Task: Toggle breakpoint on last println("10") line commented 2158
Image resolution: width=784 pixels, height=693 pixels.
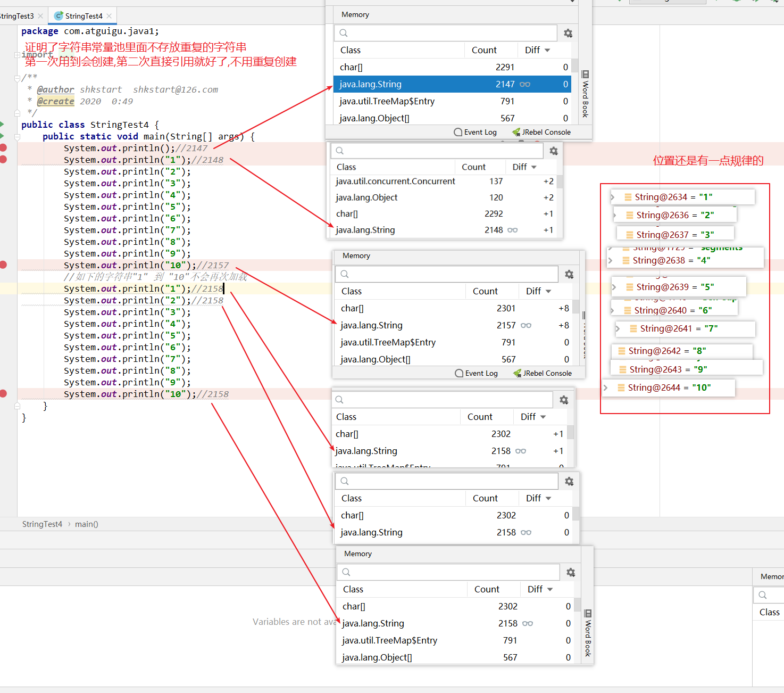Action: 3,394
